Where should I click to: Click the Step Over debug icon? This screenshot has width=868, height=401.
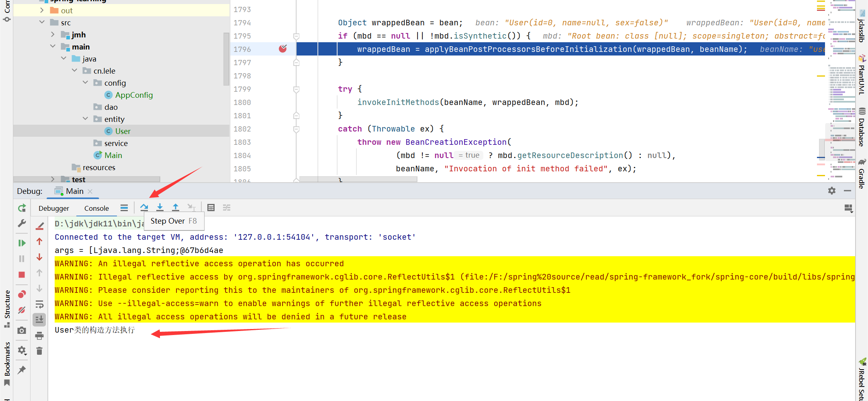coord(144,208)
